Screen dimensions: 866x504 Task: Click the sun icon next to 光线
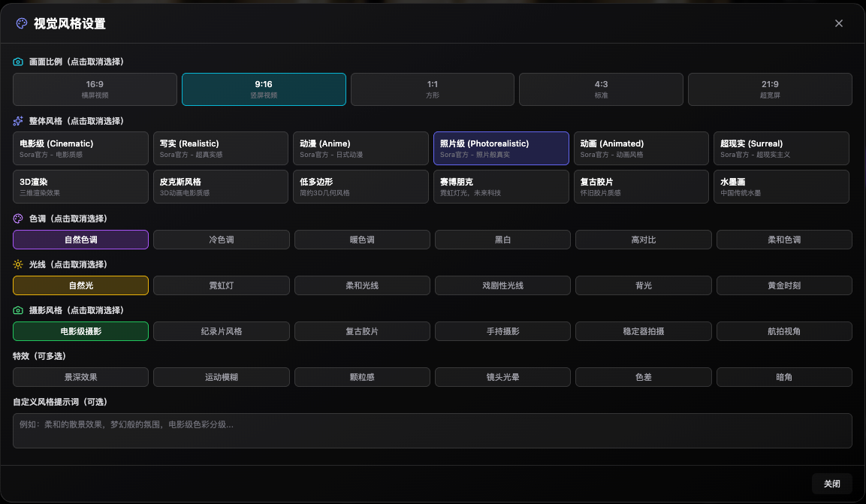pyautogui.click(x=19, y=264)
